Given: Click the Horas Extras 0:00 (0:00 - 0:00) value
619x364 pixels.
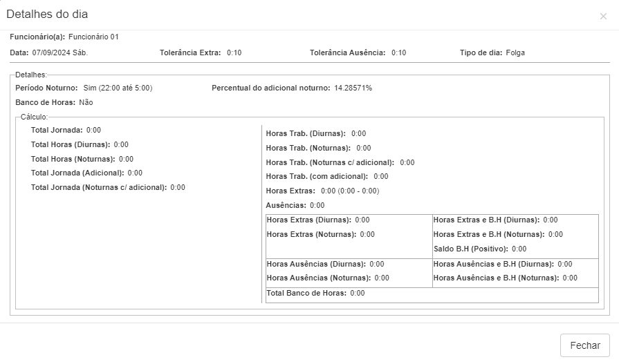Looking at the screenshot, I should coord(349,191).
